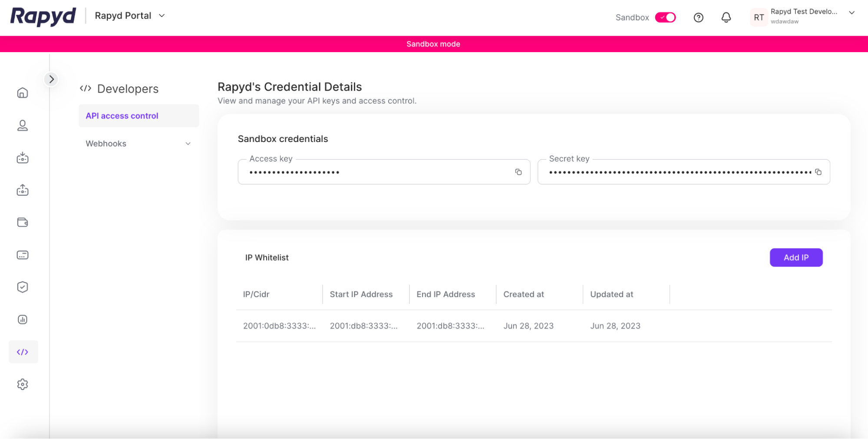Click the help question mark icon
Image resolution: width=868 pixels, height=439 pixels.
click(698, 17)
